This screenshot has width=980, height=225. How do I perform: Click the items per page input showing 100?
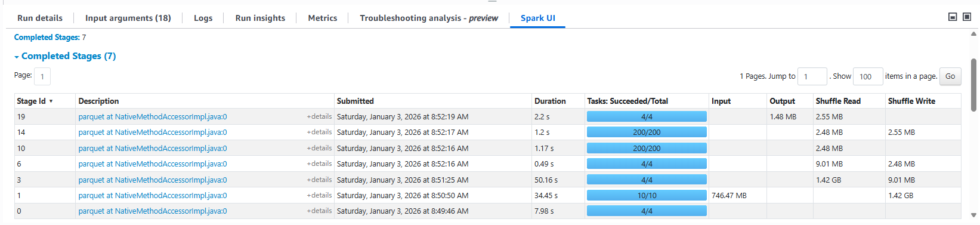tap(868, 76)
